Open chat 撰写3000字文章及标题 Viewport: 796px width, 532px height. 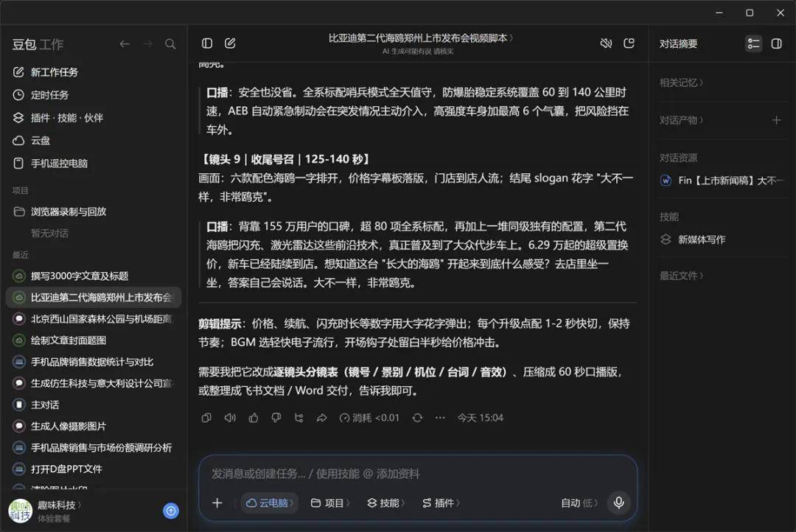click(94, 276)
